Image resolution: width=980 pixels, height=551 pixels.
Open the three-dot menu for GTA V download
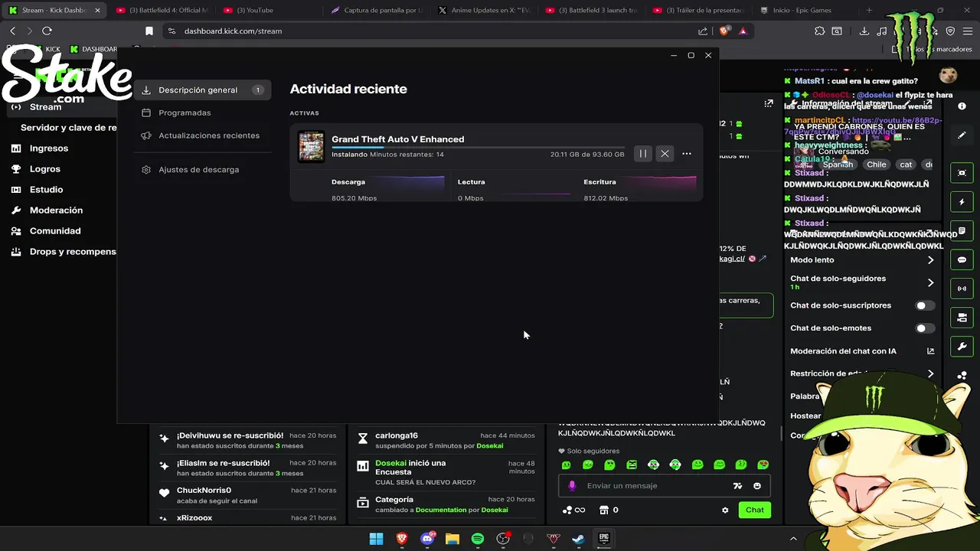click(687, 154)
